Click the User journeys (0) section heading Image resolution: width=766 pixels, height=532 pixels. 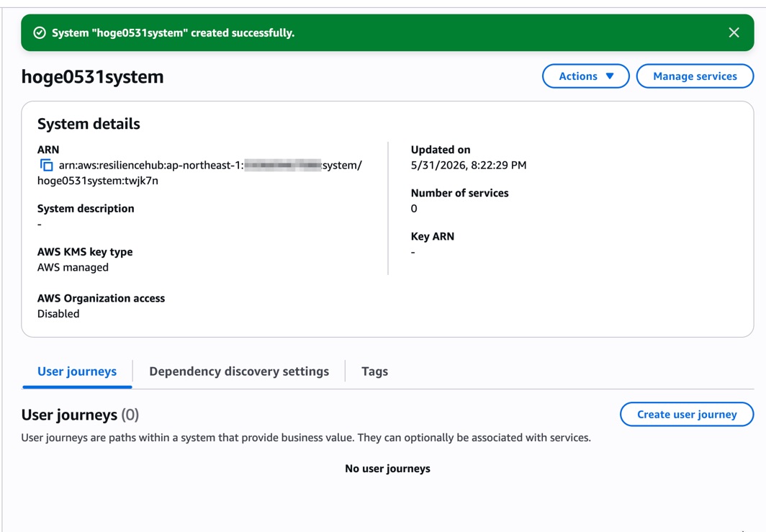click(x=80, y=415)
